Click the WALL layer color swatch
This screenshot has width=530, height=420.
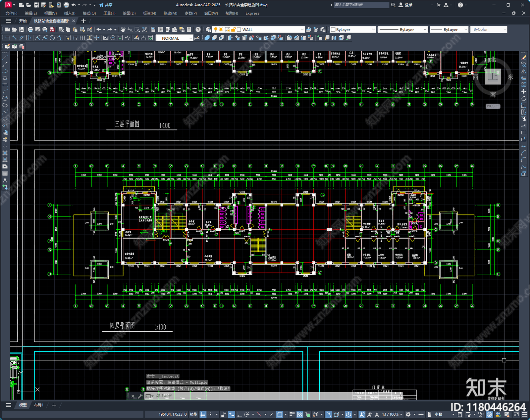[239, 29]
